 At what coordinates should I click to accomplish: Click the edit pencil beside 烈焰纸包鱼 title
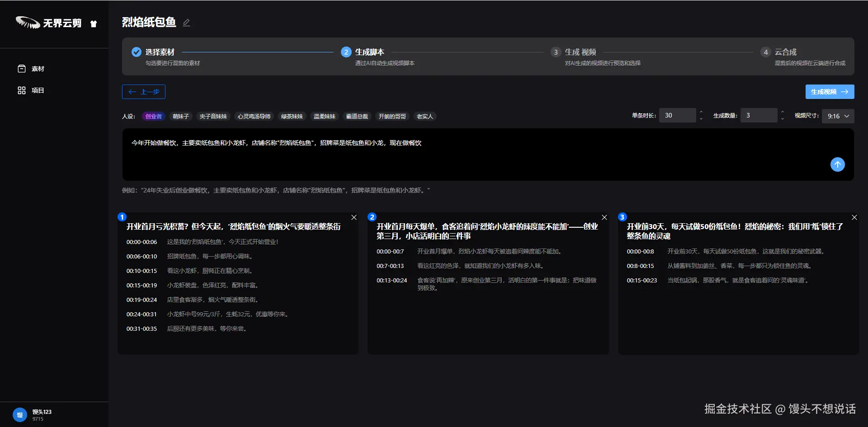[x=186, y=23]
